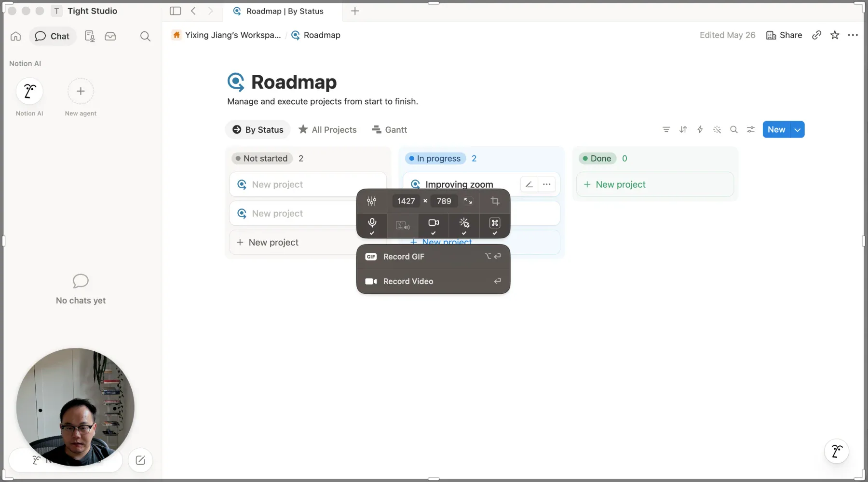Go to Notion home icon
Image resolution: width=868 pixels, height=482 pixels.
[16, 36]
